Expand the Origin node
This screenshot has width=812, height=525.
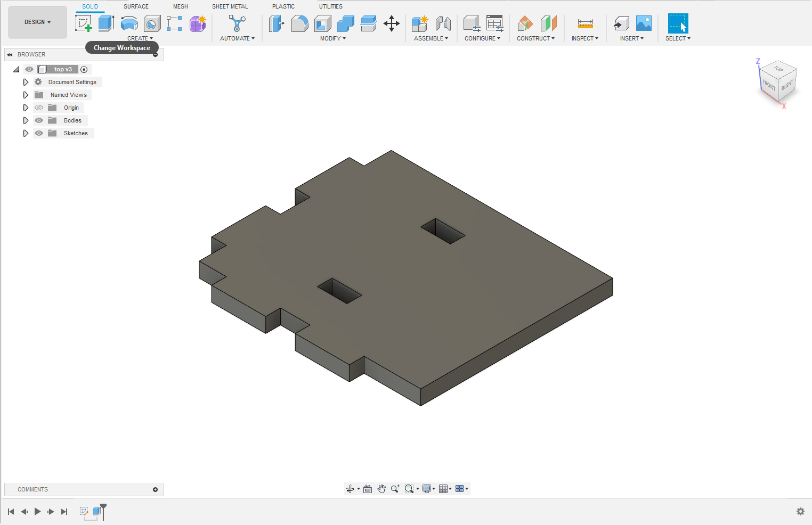tap(26, 108)
